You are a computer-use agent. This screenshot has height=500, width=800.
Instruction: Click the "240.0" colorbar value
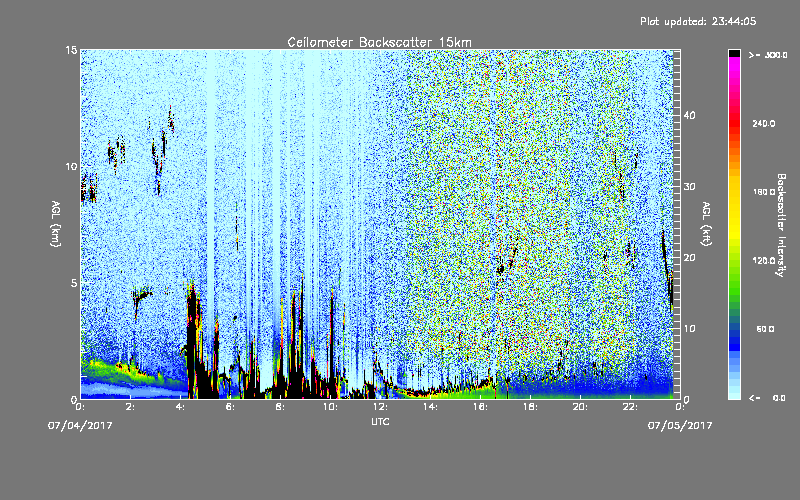(764, 123)
